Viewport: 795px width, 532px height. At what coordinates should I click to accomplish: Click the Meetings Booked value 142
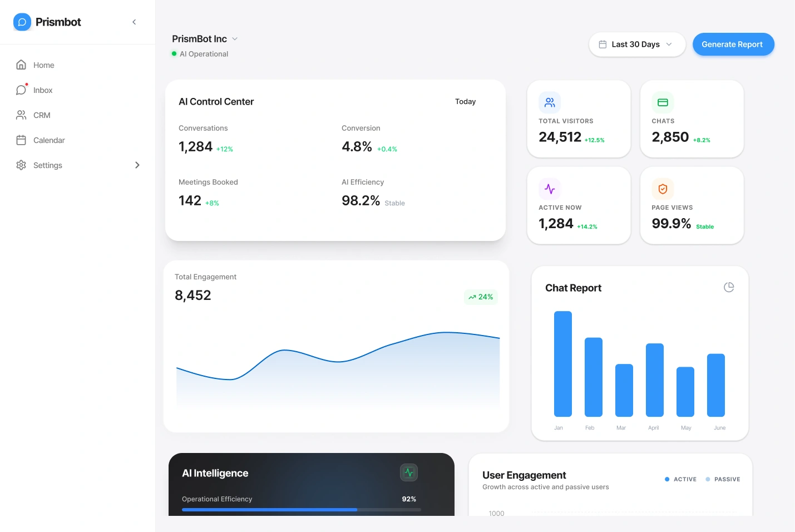pyautogui.click(x=190, y=200)
